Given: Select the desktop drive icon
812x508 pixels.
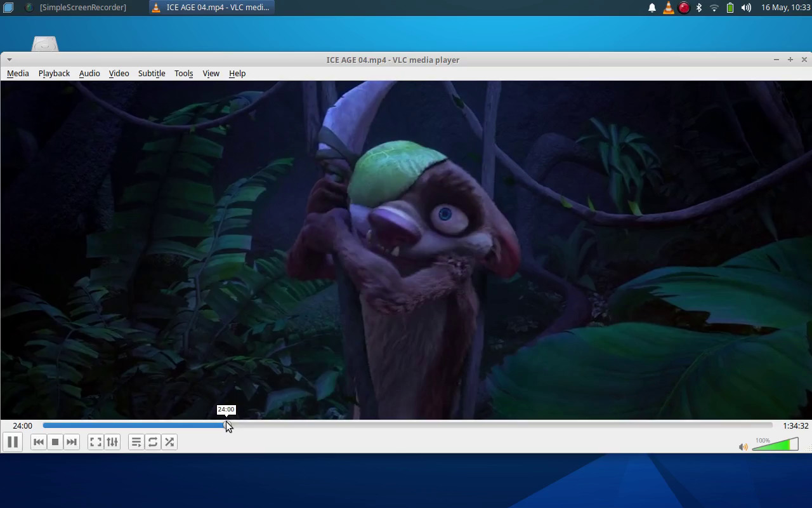Looking at the screenshot, I should click(x=44, y=44).
